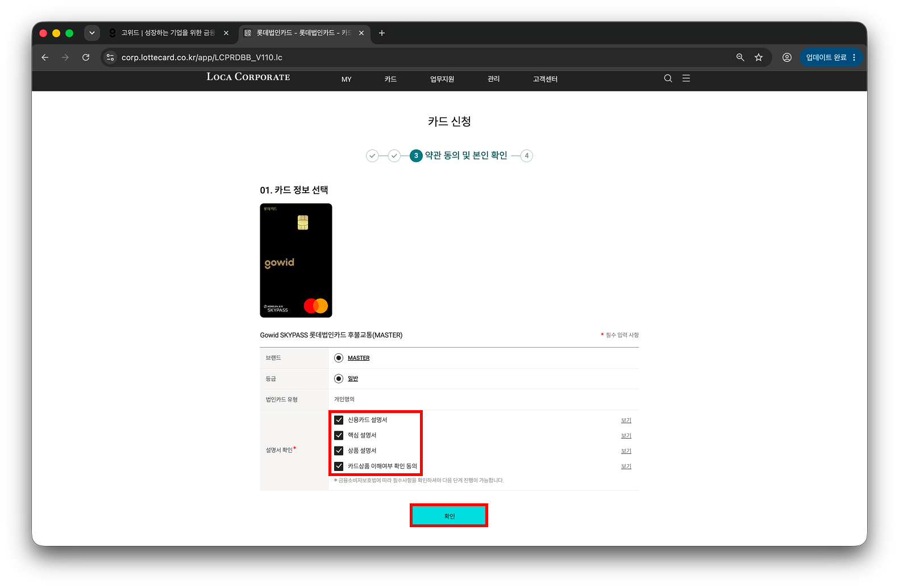Image resolution: width=899 pixels, height=588 pixels.
Task: Toggle the 카드상품 이해여부 확인 동의 checkbox
Action: click(x=339, y=466)
